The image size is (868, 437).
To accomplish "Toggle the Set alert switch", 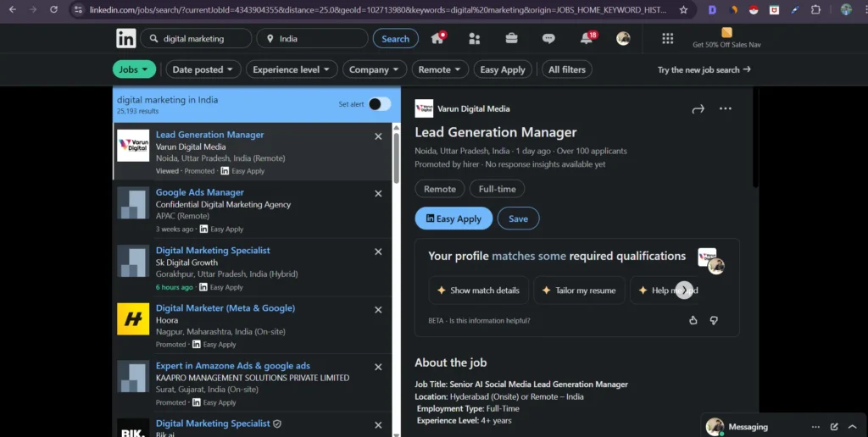I will [x=379, y=104].
